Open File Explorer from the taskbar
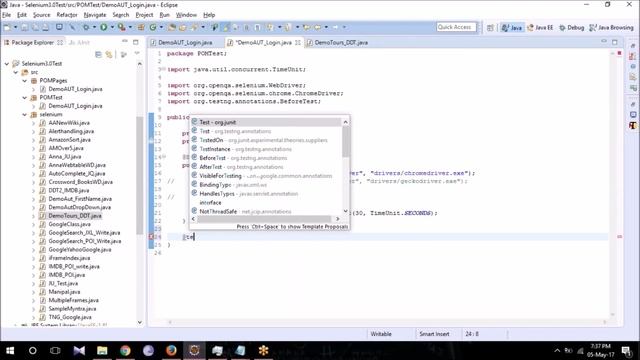The width and height of the screenshot is (640, 360). pyautogui.click(x=102, y=351)
